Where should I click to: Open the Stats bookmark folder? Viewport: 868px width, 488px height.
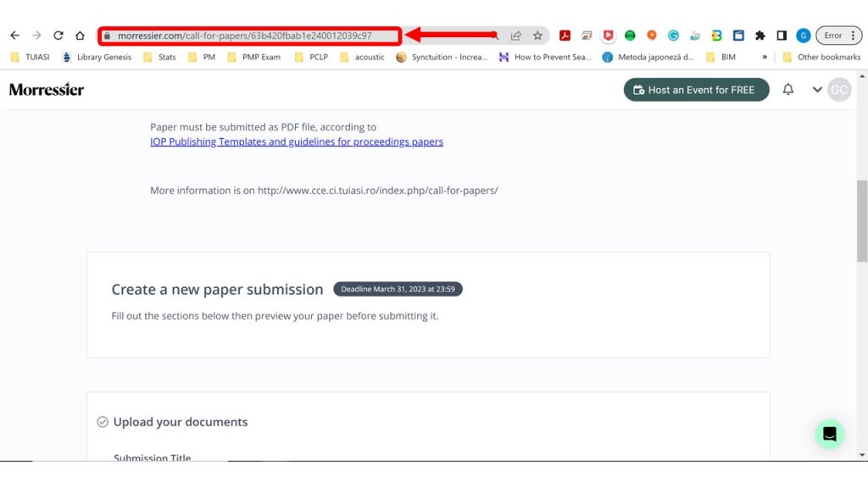[159, 57]
